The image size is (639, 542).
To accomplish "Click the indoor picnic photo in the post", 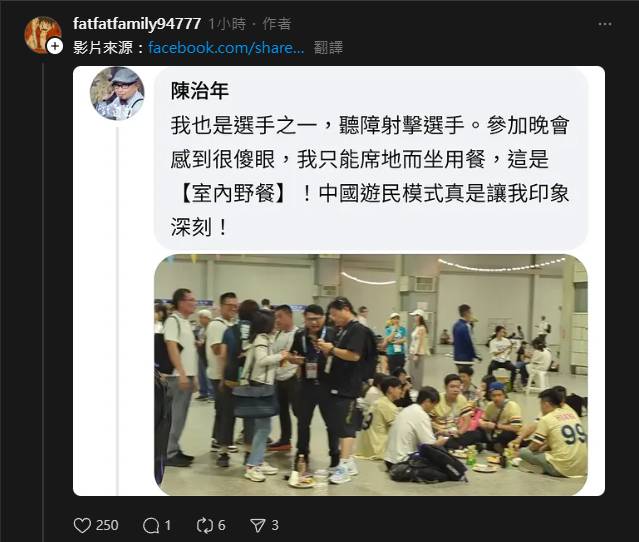I will click(371, 375).
